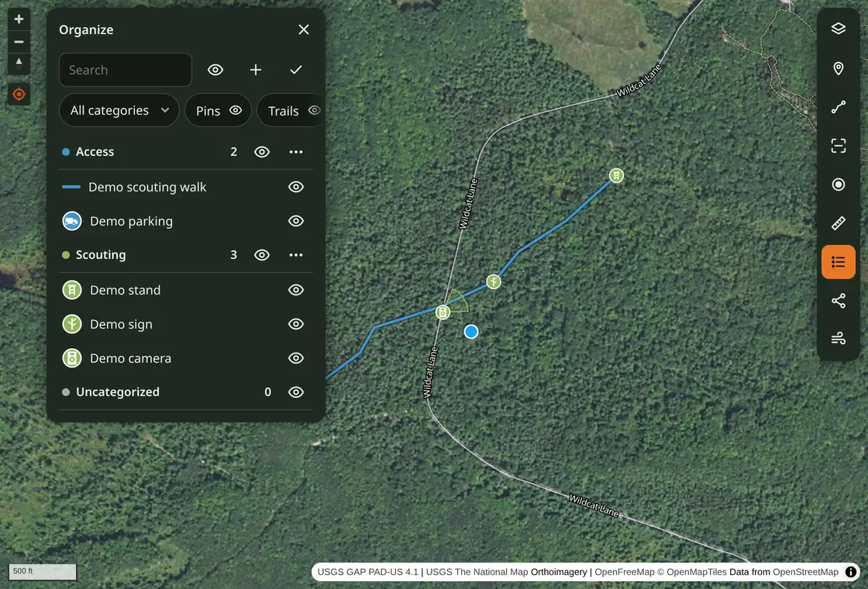868x589 pixels.
Task: Click the 500 ft scale bar
Action: point(43,572)
